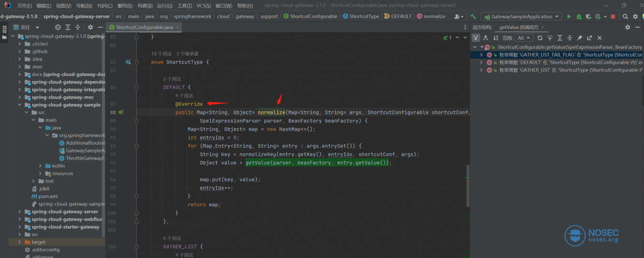Viewport: 644px width, 258px height.
Task: Toggle alphabetical sort in hierarchy panel
Action: point(496,38)
